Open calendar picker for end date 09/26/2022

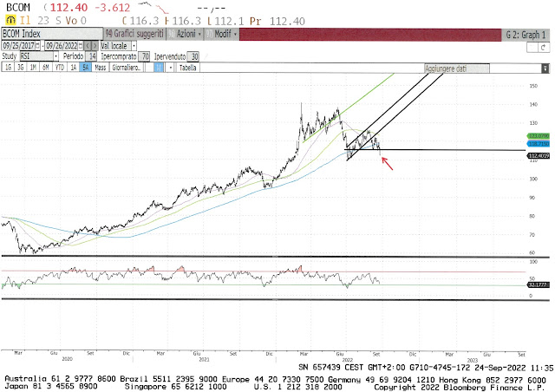click(81, 46)
